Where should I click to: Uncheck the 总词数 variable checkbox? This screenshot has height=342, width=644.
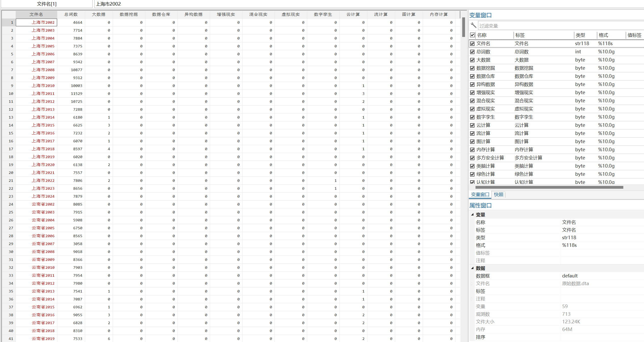click(x=472, y=52)
